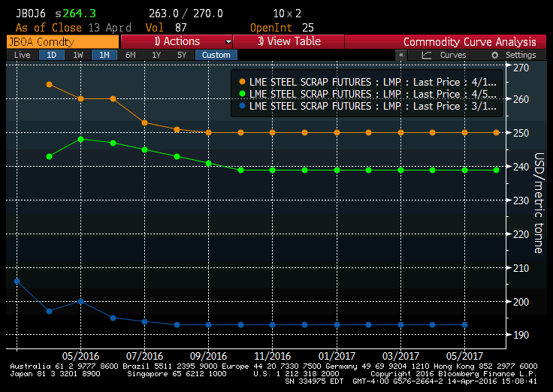
Task: Click the orange legend marker dot
Action: click(x=241, y=82)
